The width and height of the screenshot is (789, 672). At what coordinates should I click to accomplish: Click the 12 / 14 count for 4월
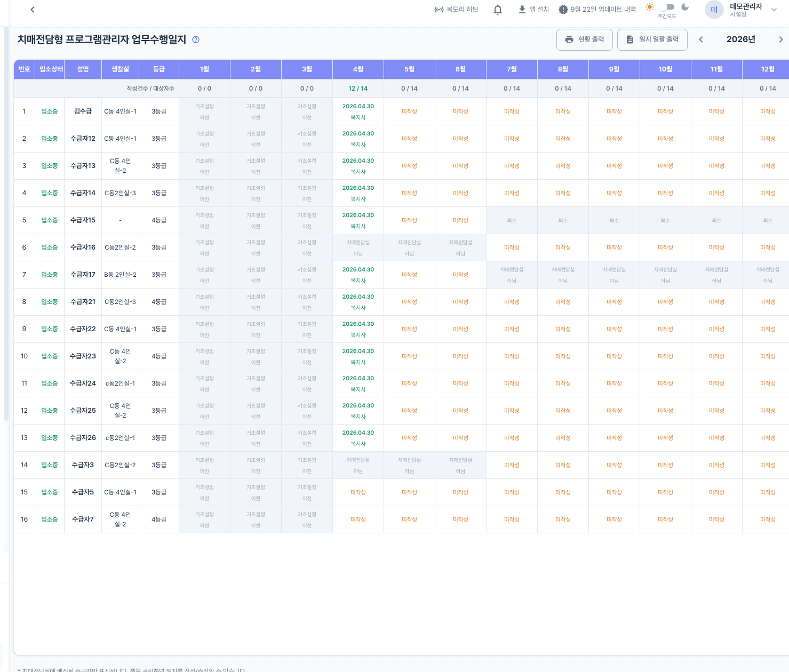358,89
